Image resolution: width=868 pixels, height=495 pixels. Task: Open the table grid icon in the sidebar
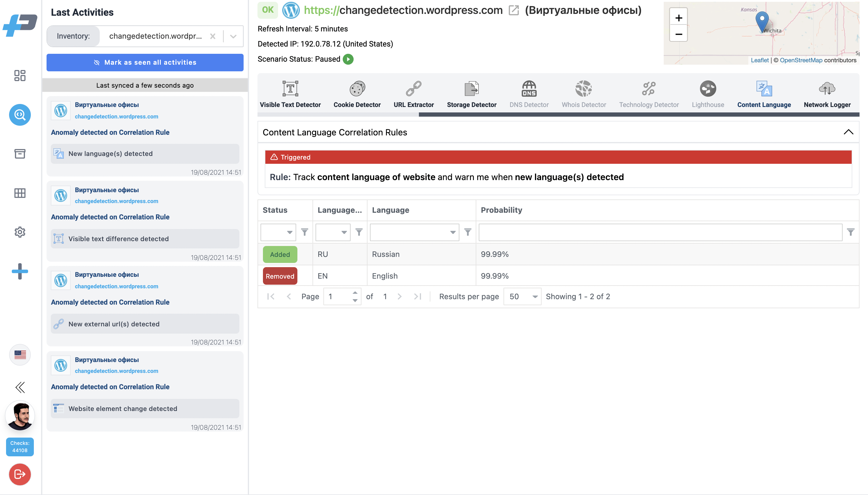point(20,193)
